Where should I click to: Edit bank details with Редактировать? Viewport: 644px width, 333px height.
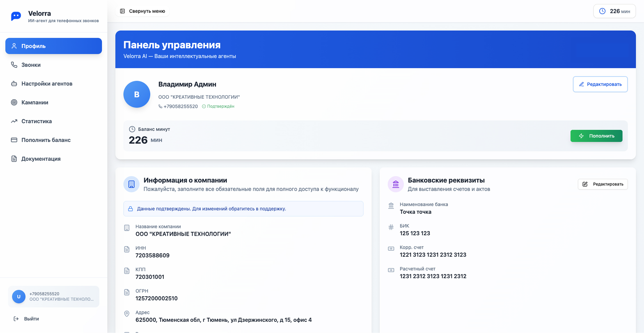coord(603,184)
